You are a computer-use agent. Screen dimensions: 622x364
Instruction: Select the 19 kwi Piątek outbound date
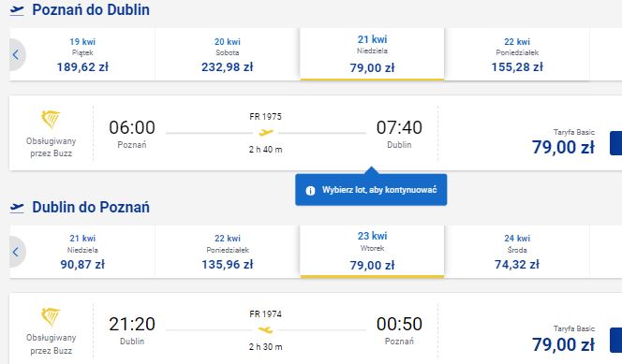click(82, 54)
